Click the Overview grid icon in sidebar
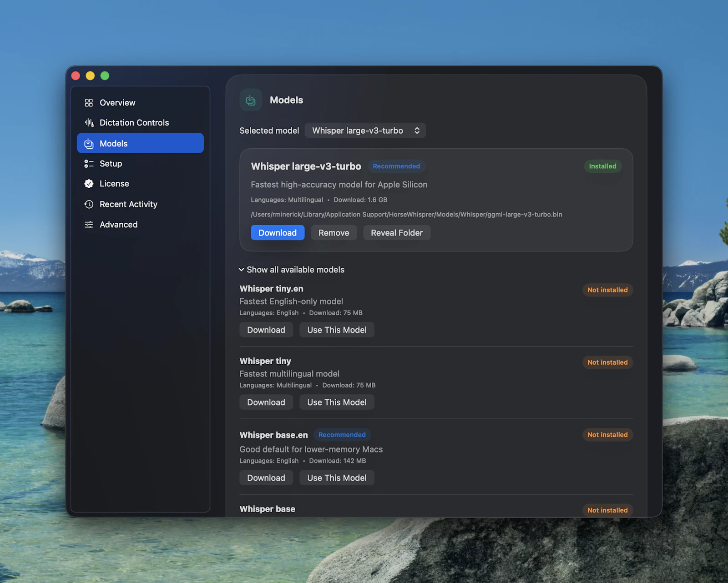 89,103
